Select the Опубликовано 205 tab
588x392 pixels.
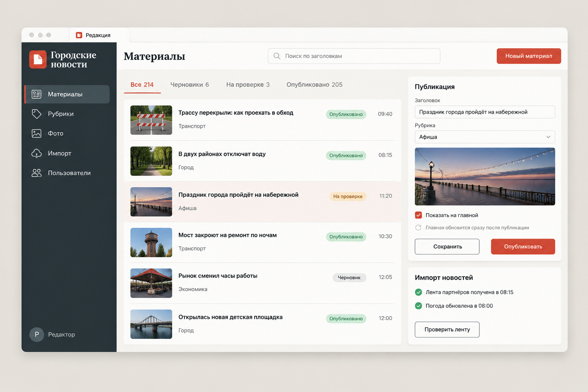(314, 85)
